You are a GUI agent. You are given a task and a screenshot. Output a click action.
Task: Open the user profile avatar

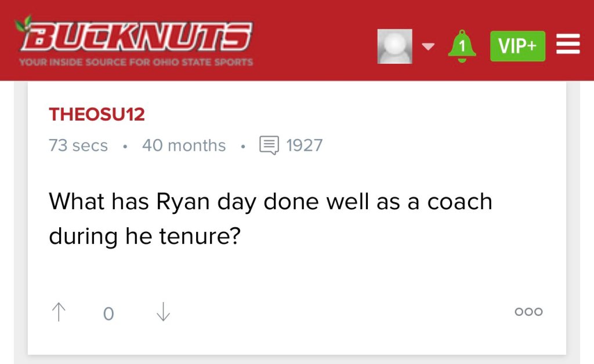tap(395, 46)
